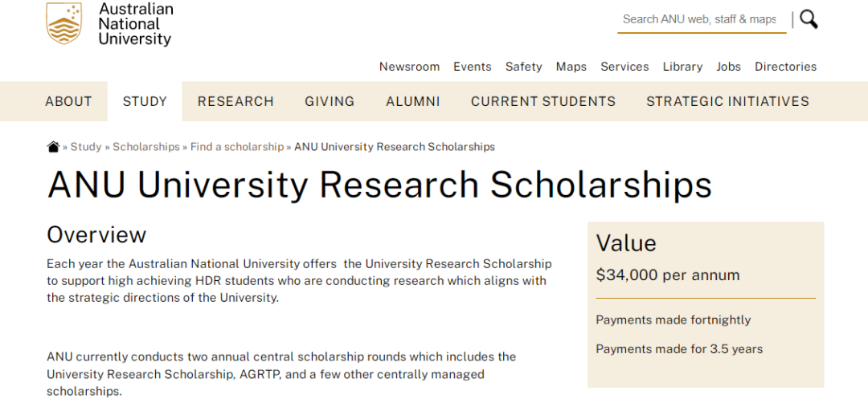
Task: Open the Safety link
Action: tap(523, 67)
